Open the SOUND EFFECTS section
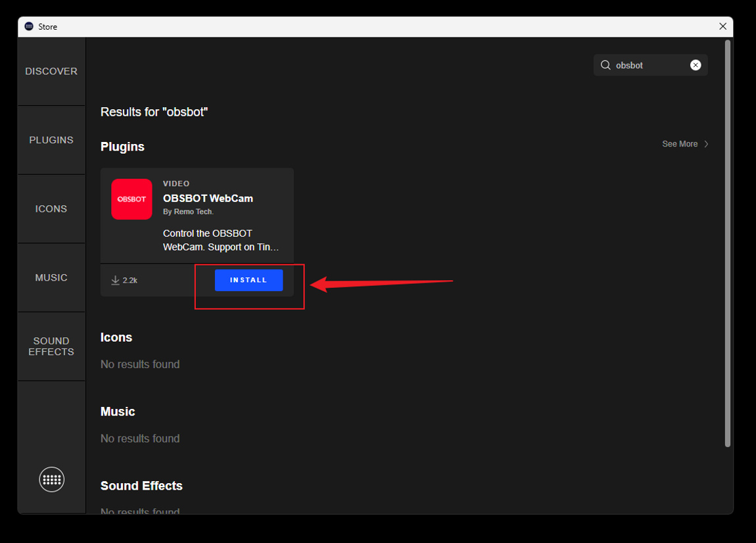The width and height of the screenshot is (756, 543). click(x=51, y=346)
